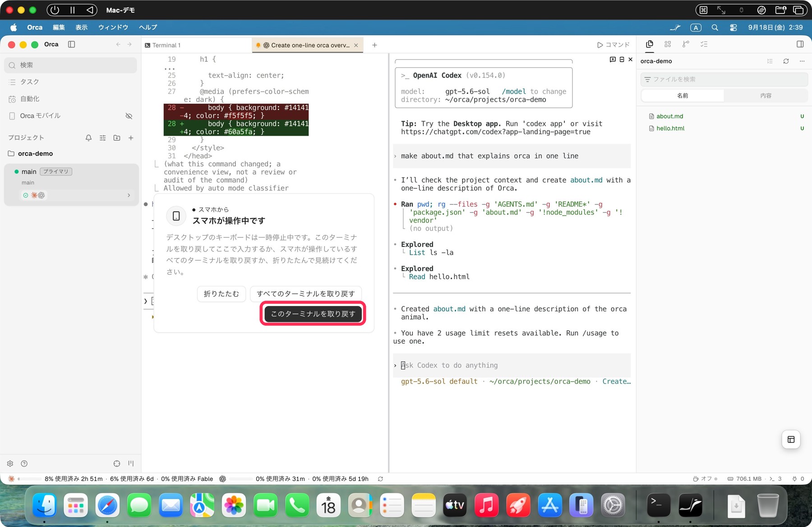Open help question mark icon
This screenshot has height=527, width=812.
(x=24, y=463)
